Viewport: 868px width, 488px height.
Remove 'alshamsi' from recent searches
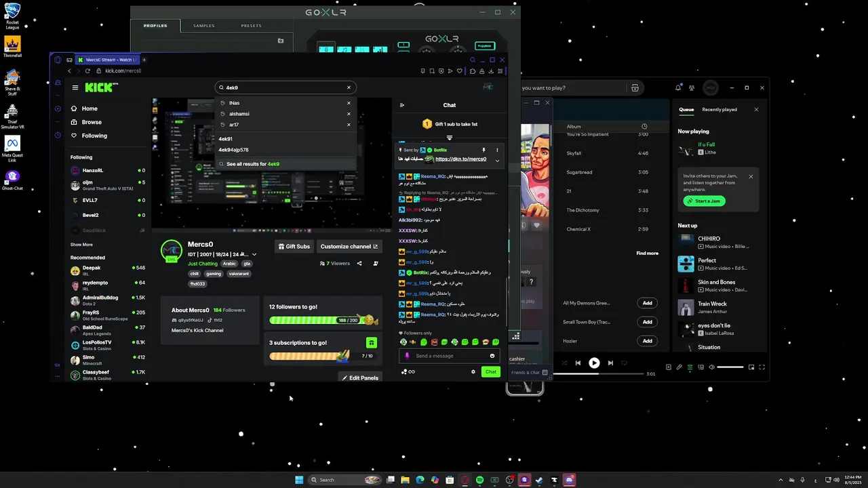tap(349, 114)
